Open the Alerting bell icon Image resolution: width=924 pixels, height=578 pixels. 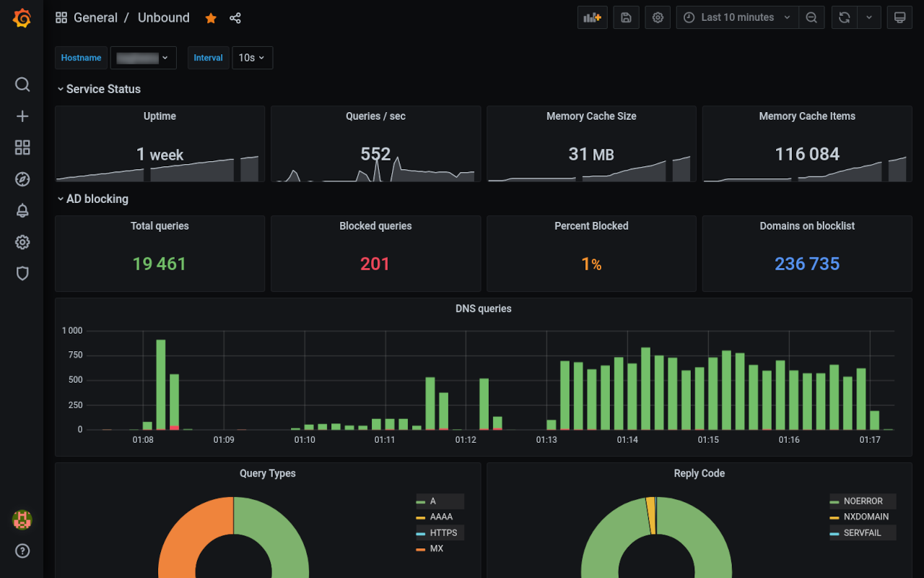(x=22, y=210)
